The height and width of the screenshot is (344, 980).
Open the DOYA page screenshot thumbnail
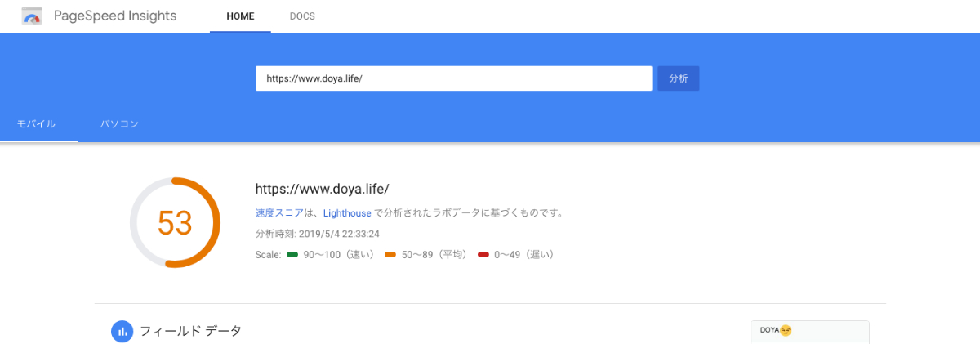[x=809, y=333]
